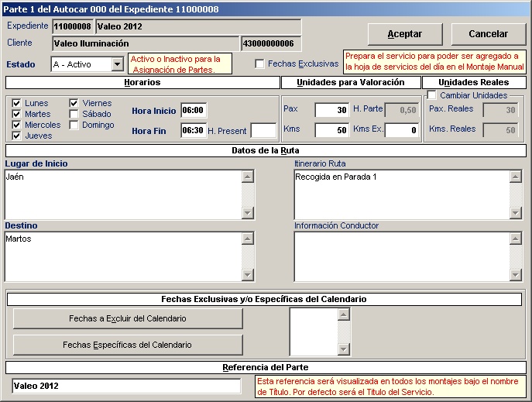Click Destino scroll up arrow
Image resolution: width=532 pixels, height=402 pixels.
coord(248,239)
